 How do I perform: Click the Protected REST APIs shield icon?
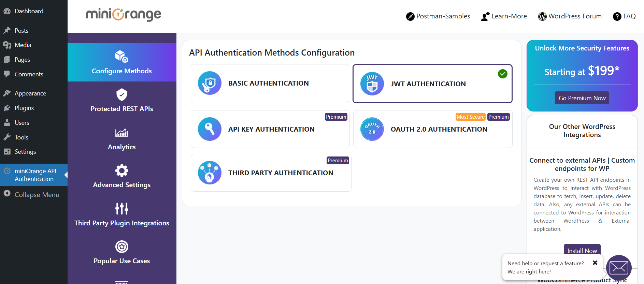122,94
